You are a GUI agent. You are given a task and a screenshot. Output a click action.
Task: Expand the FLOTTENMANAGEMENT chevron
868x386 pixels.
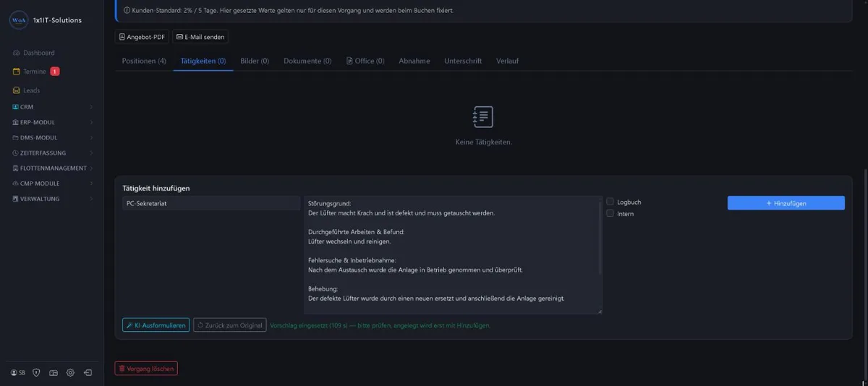tap(91, 168)
